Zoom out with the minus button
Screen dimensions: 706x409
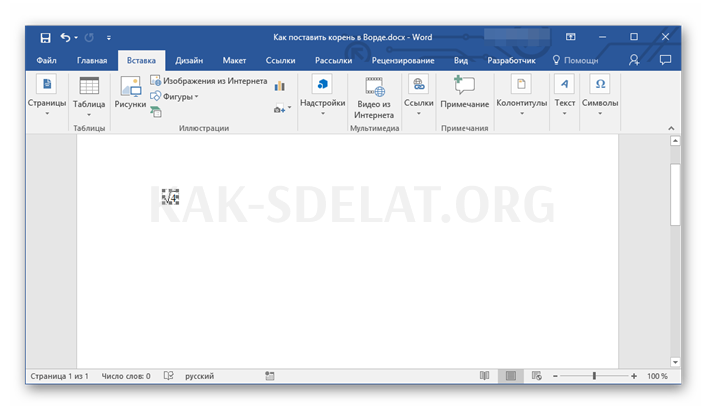click(556, 376)
